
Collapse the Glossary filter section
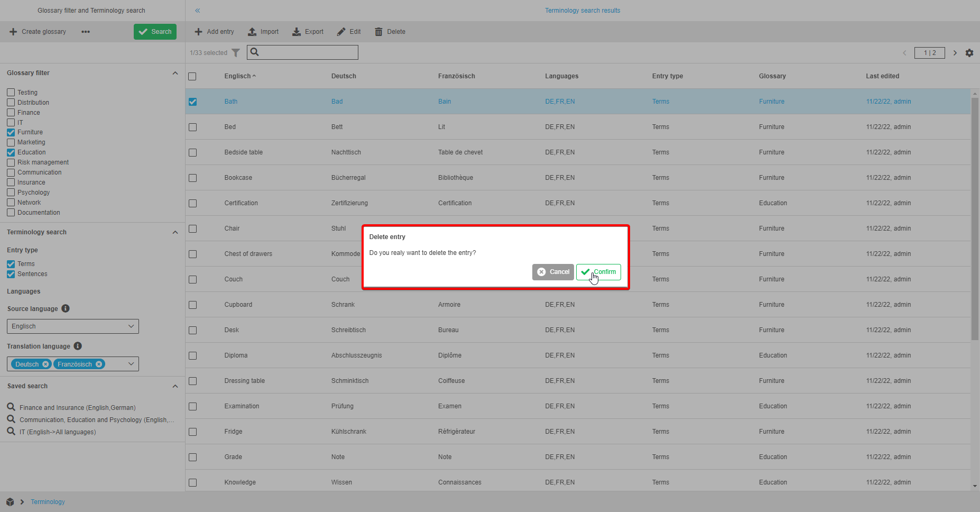(175, 73)
